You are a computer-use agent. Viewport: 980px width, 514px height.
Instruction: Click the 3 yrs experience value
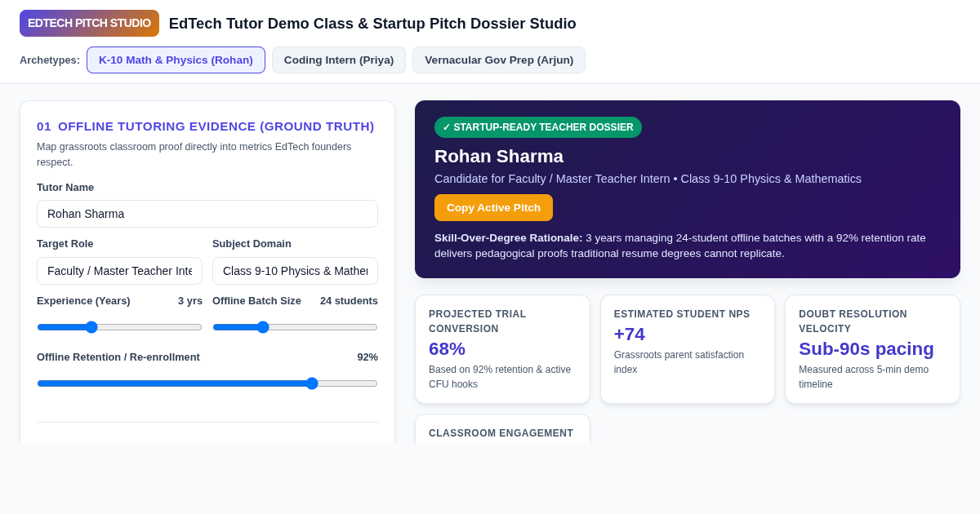click(190, 301)
